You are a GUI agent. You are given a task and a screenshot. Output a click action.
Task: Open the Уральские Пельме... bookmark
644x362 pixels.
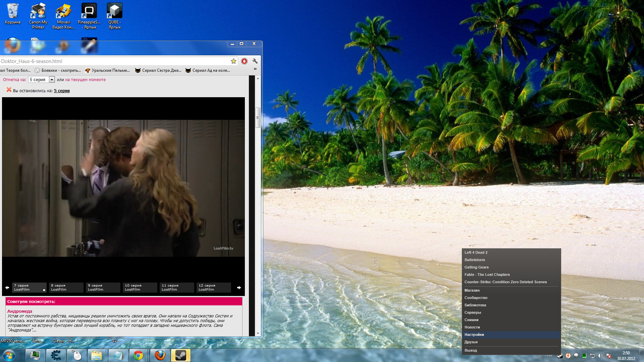(x=107, y=70)
